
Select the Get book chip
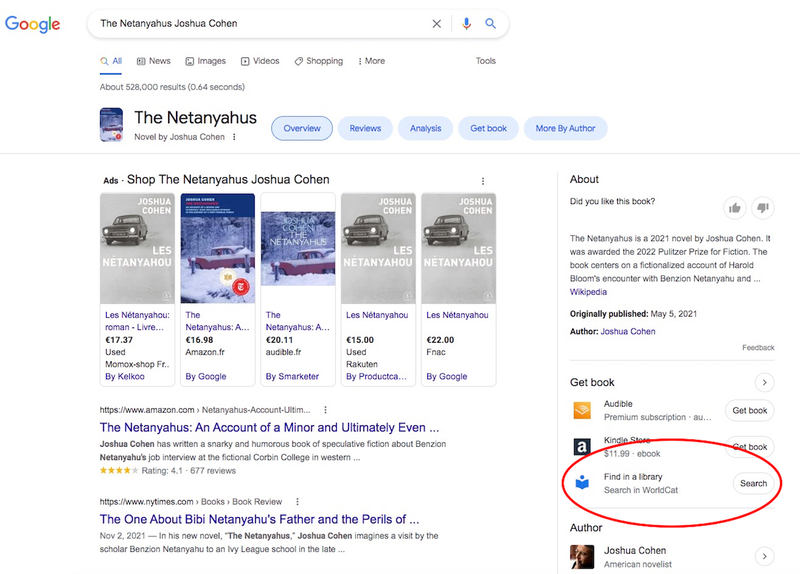488,128
